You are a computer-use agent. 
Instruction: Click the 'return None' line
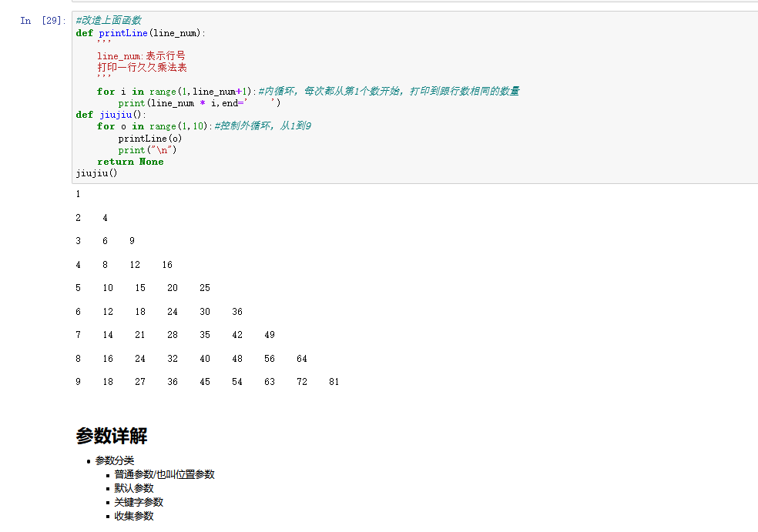[130, 162]
